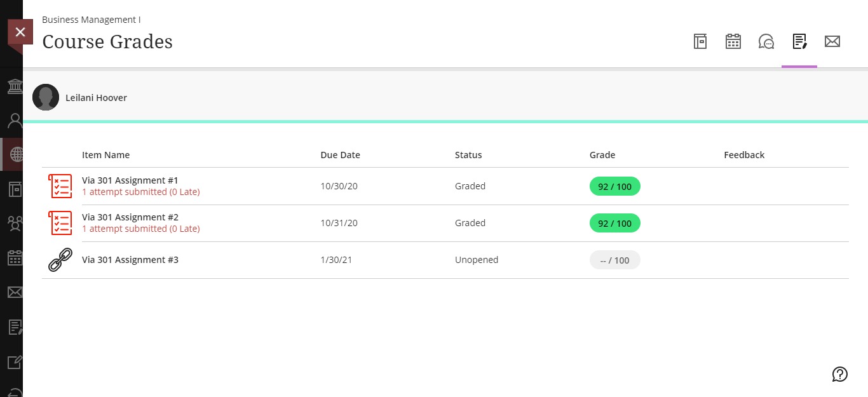Open Organizations people icon in left sidebar

click(x=15, y=223)
